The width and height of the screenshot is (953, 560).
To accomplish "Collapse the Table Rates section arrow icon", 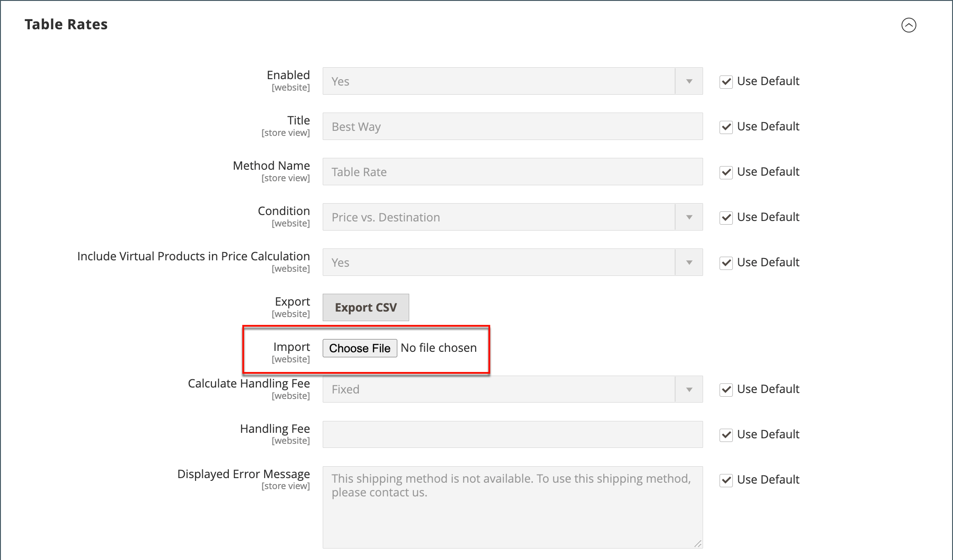I will (x=909, y=25).
